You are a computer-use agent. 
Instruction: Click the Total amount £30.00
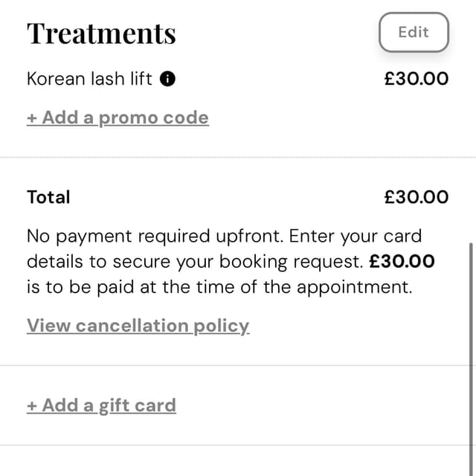(x=416, y=197)
